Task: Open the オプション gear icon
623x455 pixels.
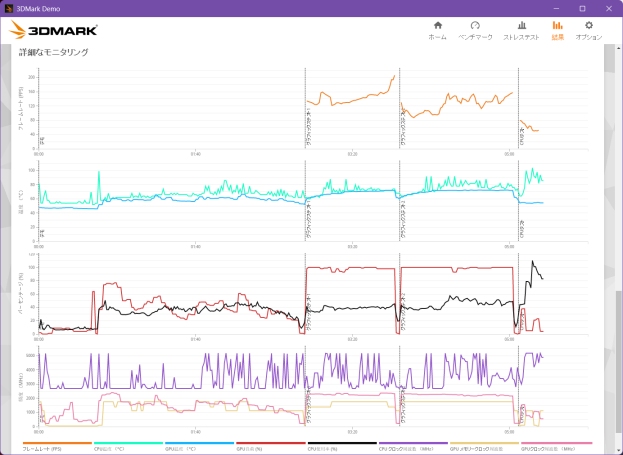Action: pos(589,25)
